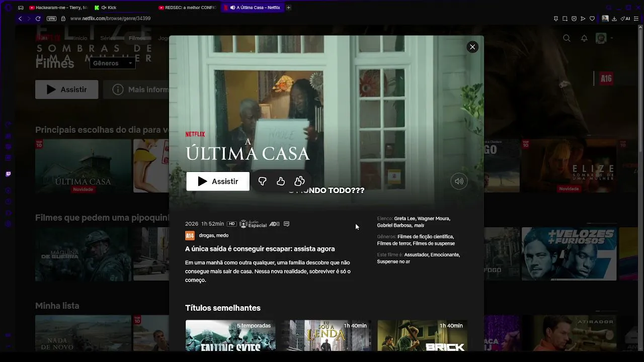Open browser downloads icon
The image size is (644, 362).
coord(614,19)
